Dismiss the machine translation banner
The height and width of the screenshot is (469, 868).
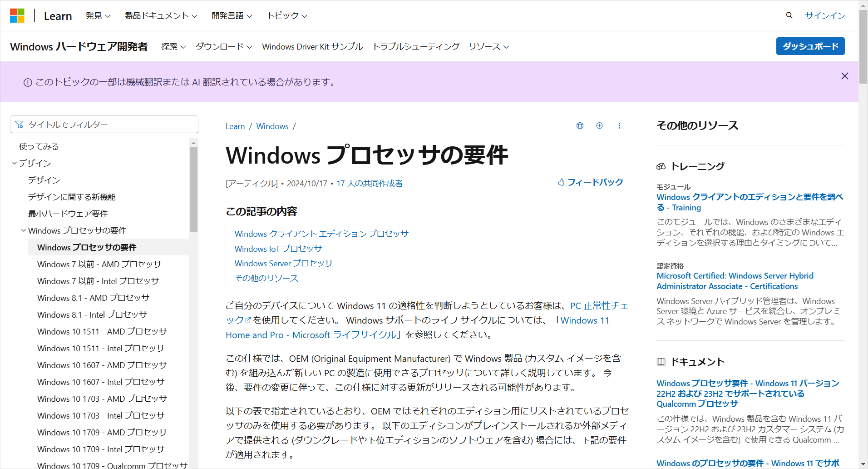pyautogui.click(x=844, y=76)
